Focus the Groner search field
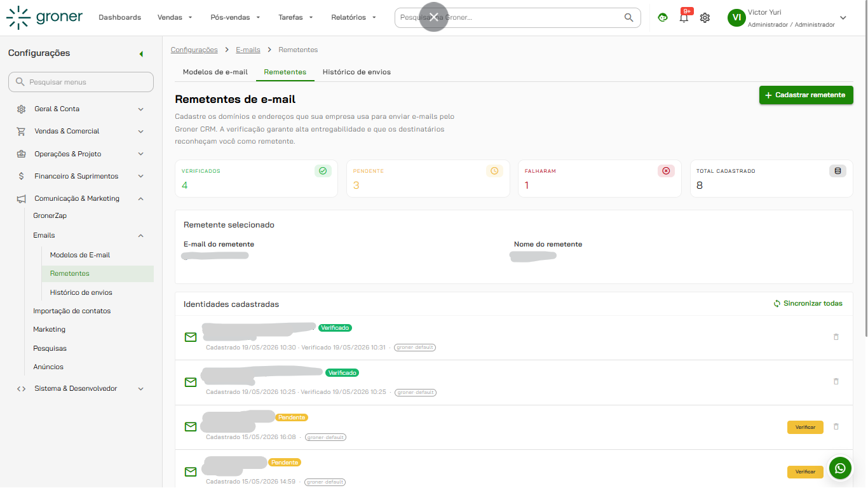Screen dimensions: 868x488 pyautogui.click(x=518, y=18)
